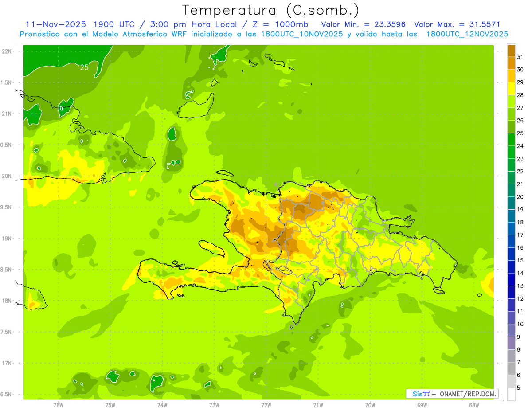Select the legend color band between 14 and 15

point(511,267)
